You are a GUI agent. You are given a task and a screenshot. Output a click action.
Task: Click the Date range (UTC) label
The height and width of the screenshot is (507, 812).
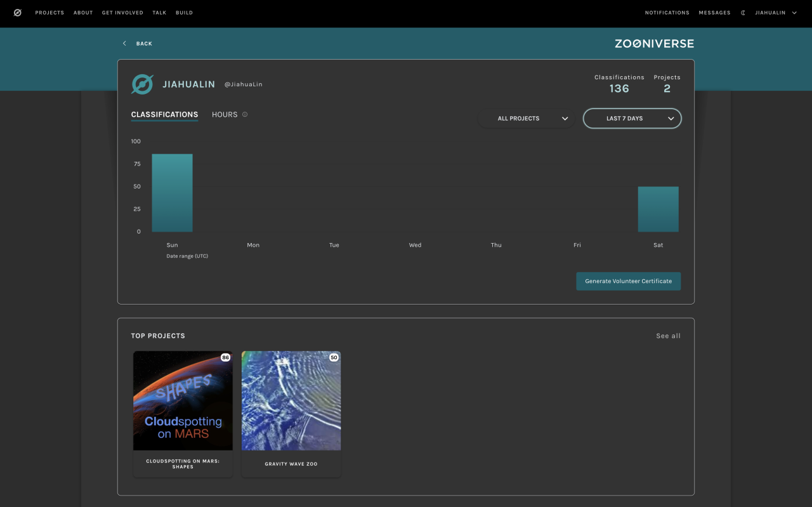(x=187, y=256)
